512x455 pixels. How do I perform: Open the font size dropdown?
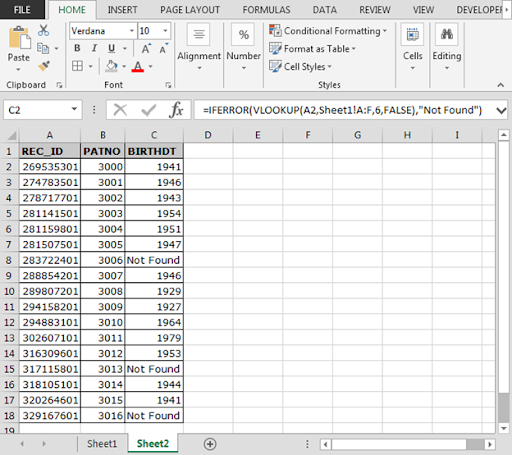[165, 31]
